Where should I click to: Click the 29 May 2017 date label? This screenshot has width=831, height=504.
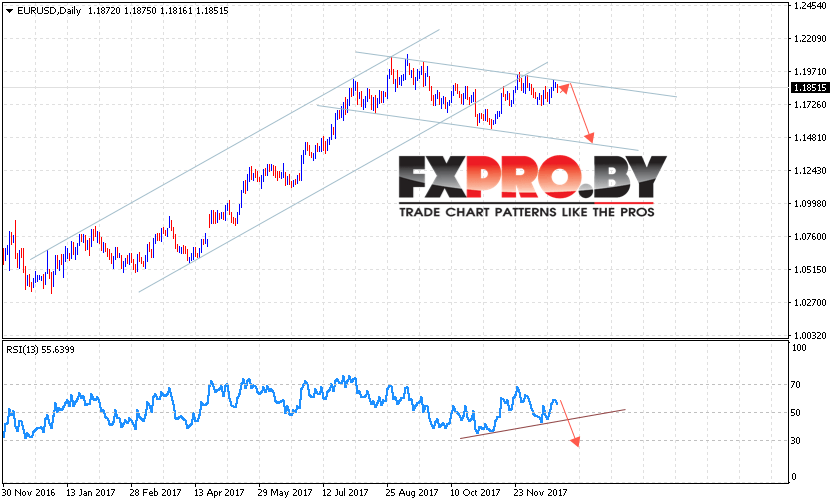(x=285, y=493)
